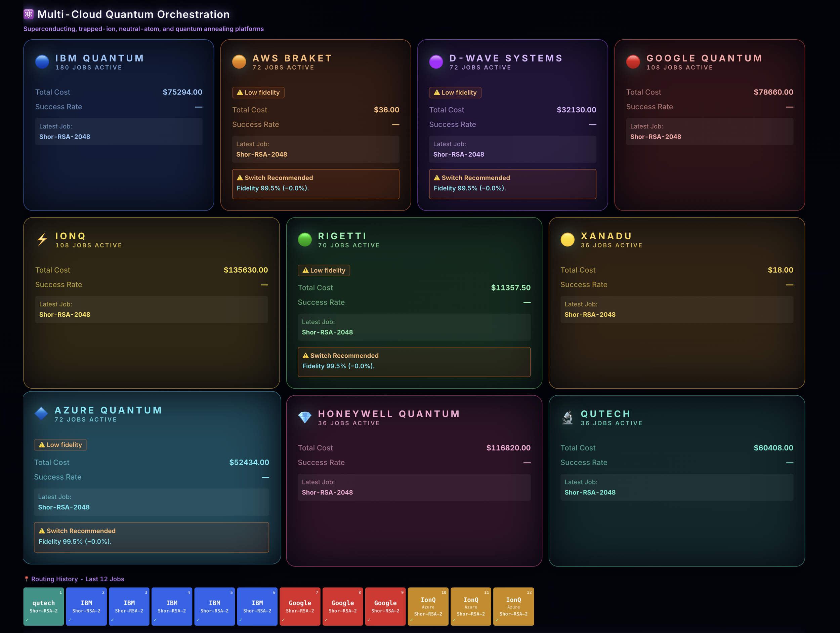This screenshot has width=840, height=633.
Task: Open the Switch Recommended alert on Azure Quantum
Action: click(151, 537)
